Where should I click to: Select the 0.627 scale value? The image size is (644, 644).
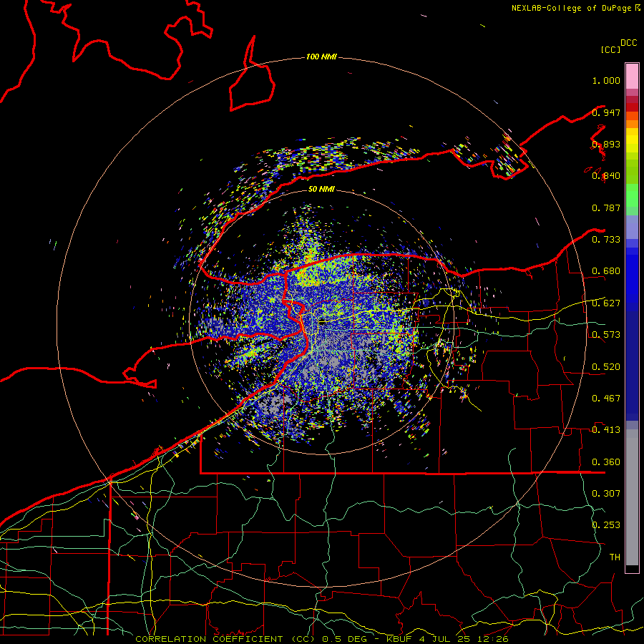pos(606,303)
